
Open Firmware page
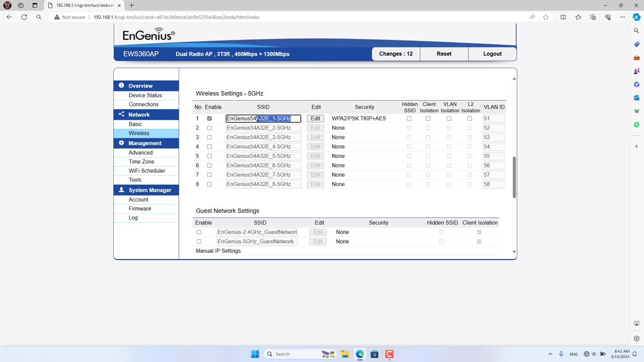pos(140,208)
